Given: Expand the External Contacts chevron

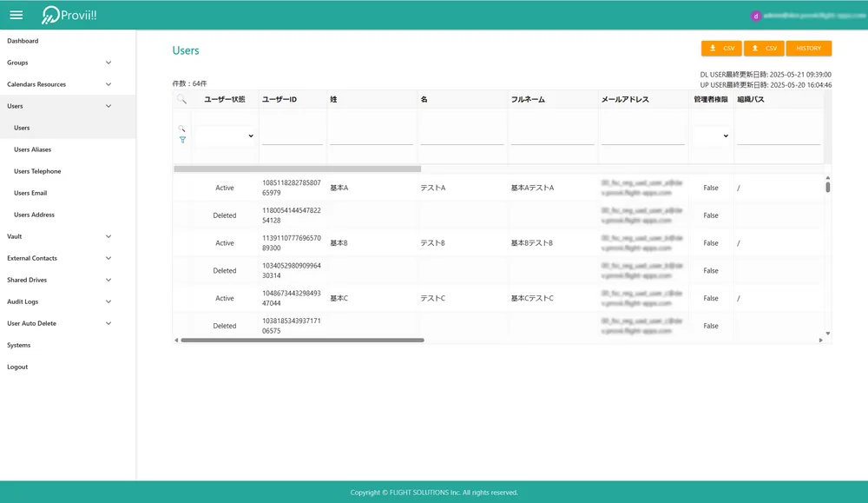Looking at the screenshot, I should [x=108, y=258].
